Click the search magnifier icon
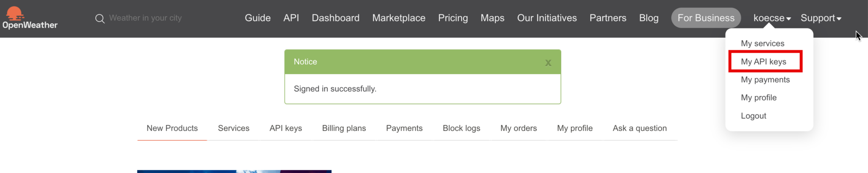This screenshot has width=868, height=173. pyautogui.click(x=100, y=18)
